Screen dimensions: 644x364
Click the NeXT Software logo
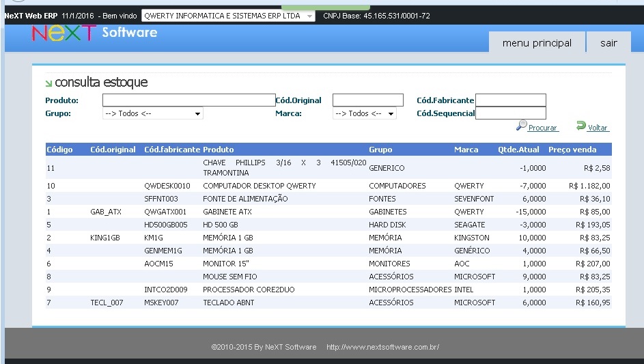pos(94,33)
